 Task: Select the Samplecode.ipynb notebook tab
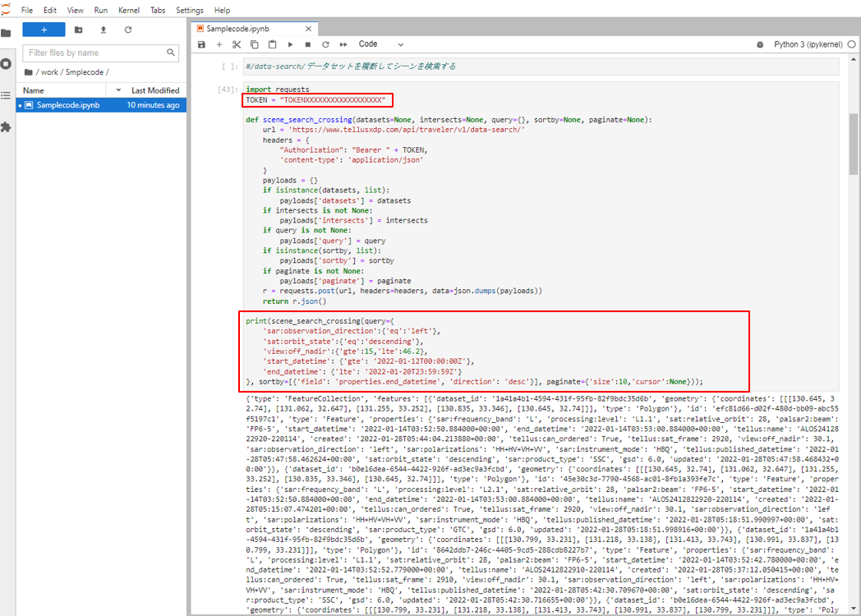pos(254,29)
